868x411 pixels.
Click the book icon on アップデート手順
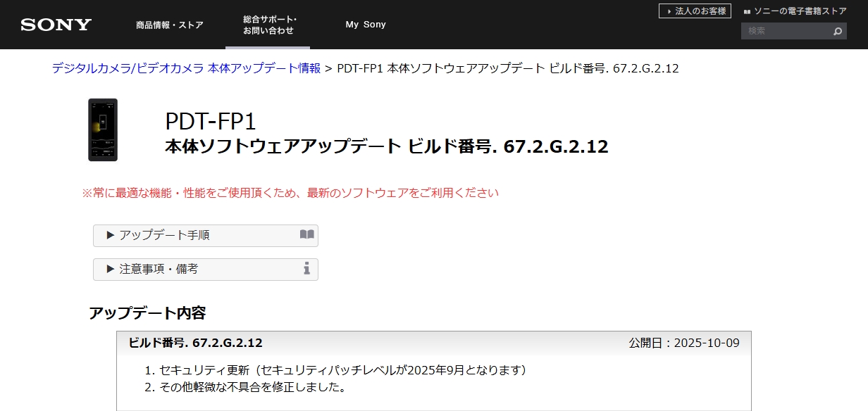click(306, 234)
